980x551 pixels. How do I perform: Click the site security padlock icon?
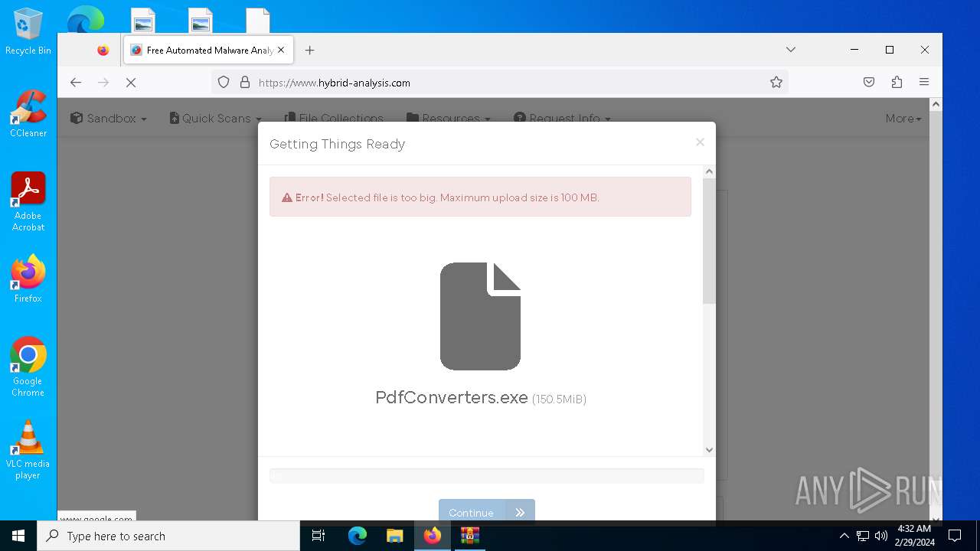[x=245, y=82]
